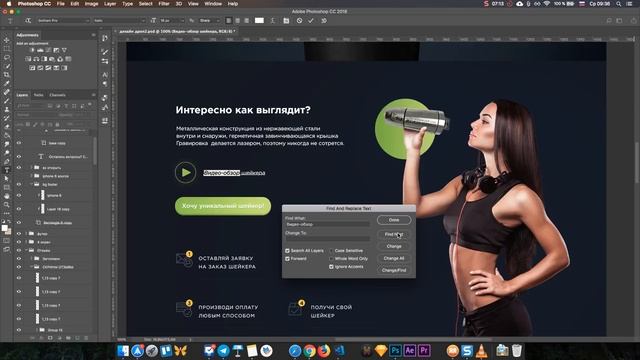This screenshot has height=360, width=640.
Task: Click the Change All button
Action: (x=394, y=258)
